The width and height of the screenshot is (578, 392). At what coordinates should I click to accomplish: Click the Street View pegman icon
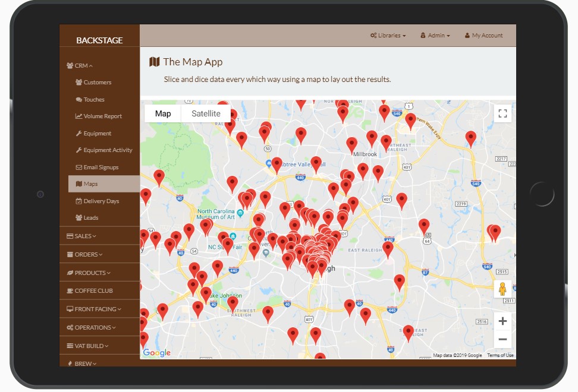(x=502, y=289)
